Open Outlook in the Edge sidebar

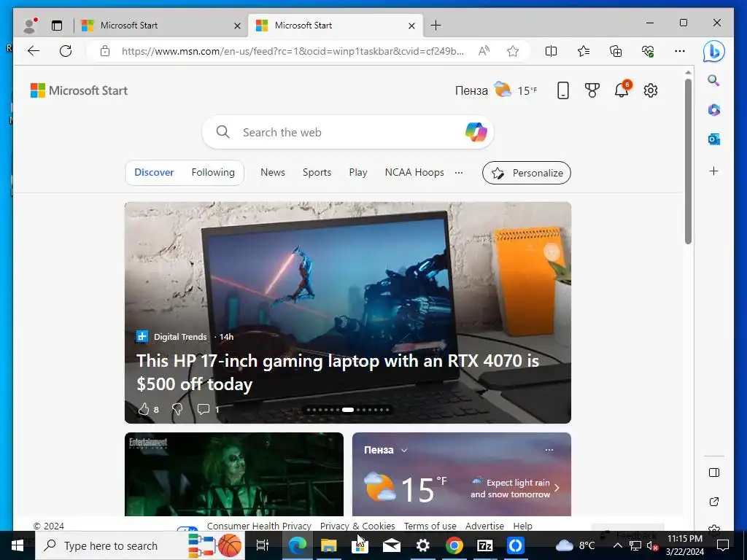(x=713, y=139)
